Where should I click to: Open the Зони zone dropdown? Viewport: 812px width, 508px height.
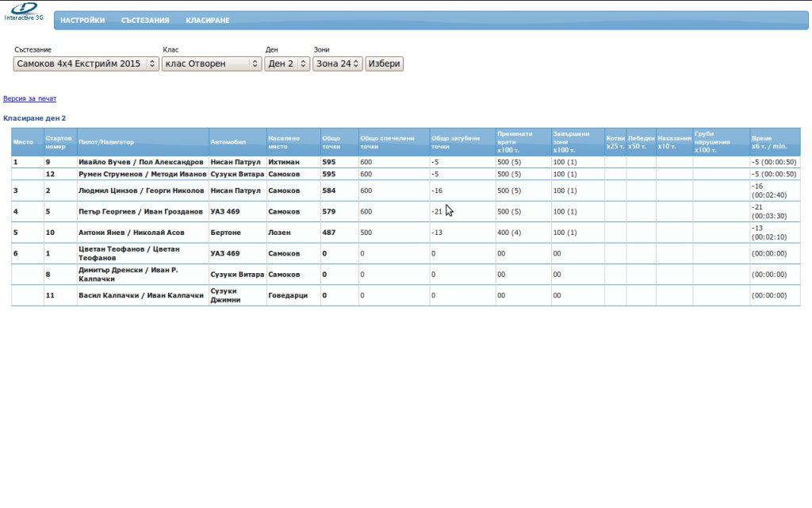337,63
